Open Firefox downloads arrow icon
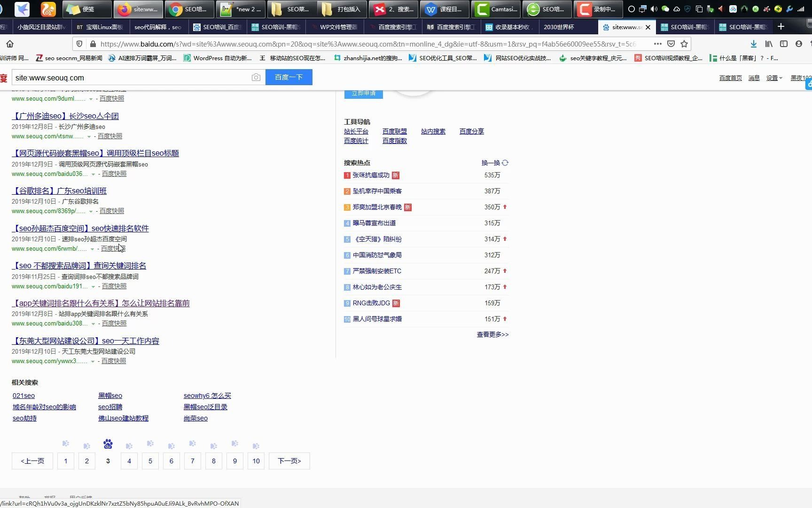This screenshot has height=508, width=812. tap(754, 44)
